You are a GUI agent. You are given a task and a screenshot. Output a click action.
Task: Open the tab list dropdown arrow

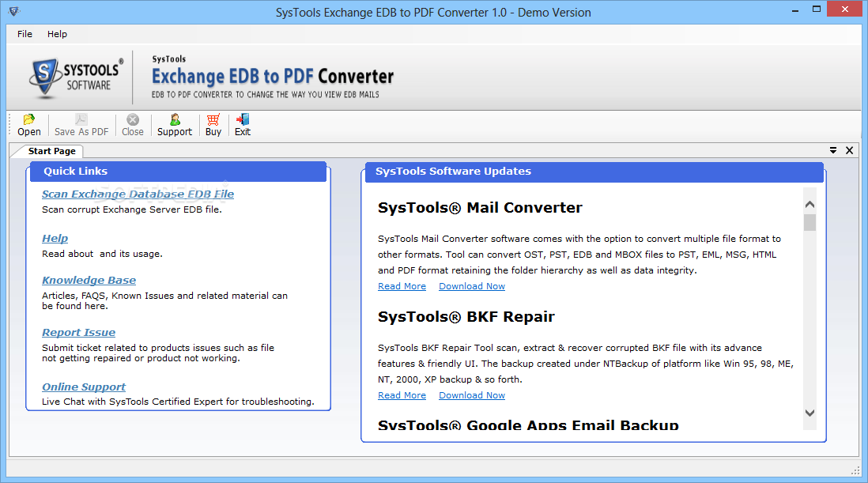pos(833,150)
